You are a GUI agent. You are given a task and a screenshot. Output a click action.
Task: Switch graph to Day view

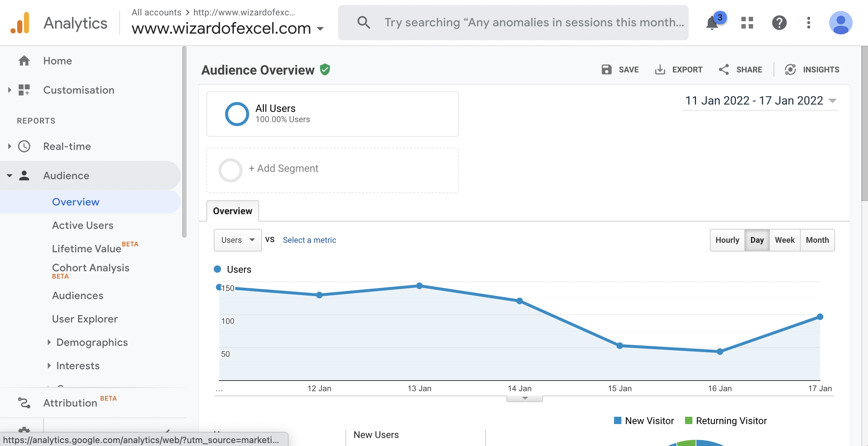tap(757, 240)
